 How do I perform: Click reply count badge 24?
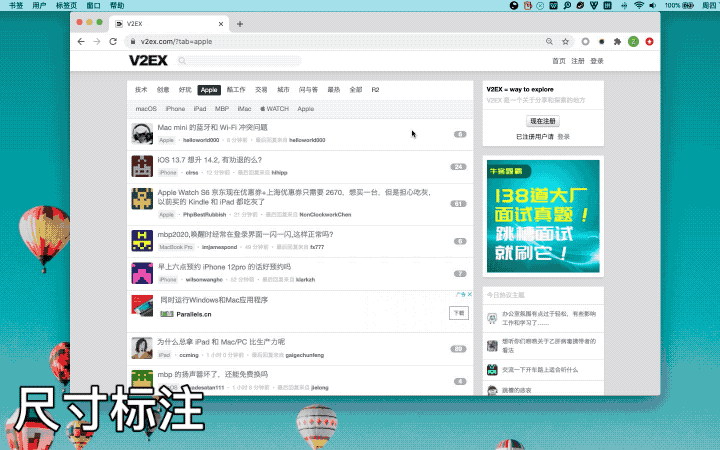[x=458, y=167]
